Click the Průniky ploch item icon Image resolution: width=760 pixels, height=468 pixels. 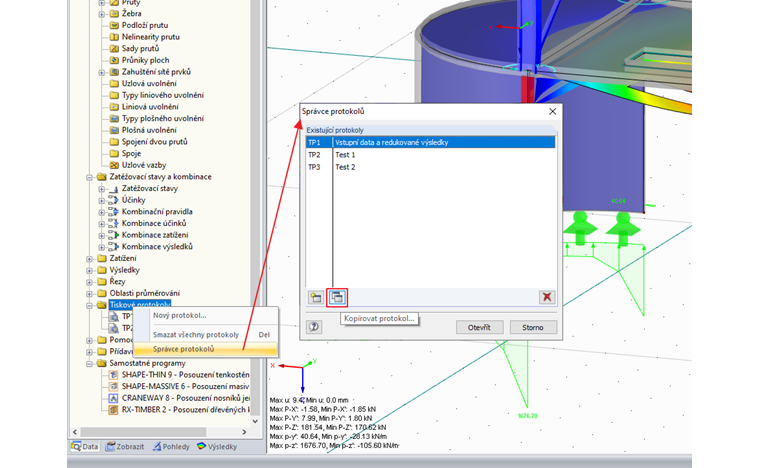tap(114, 60)
